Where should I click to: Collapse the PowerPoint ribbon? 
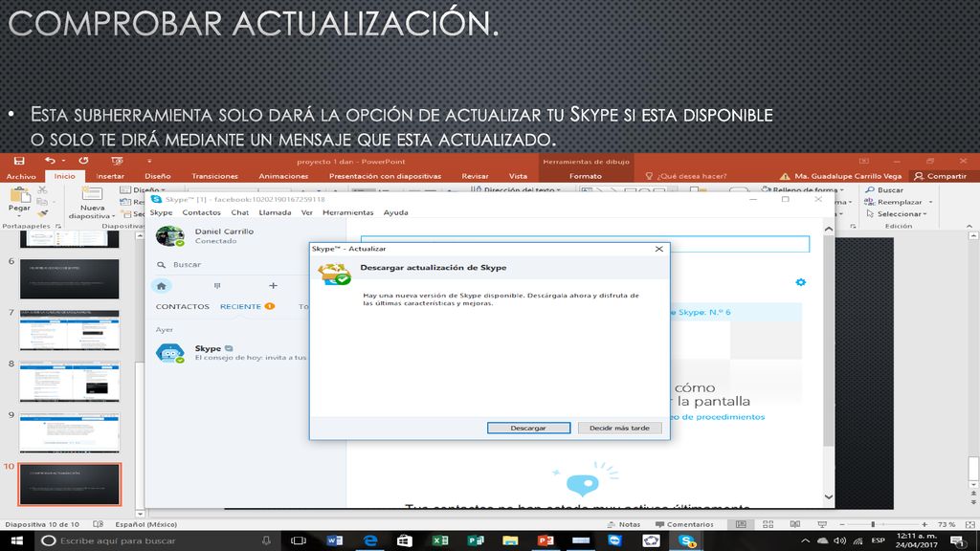[x=969, y=226]
